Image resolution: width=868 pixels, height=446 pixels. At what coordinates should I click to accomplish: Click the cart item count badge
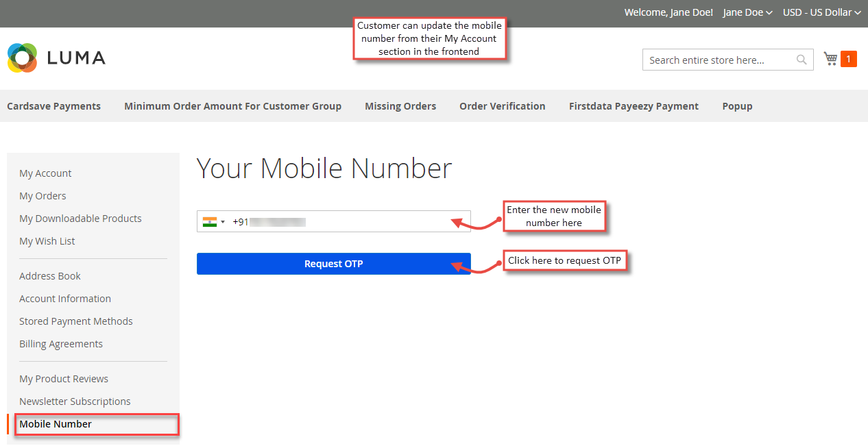click(851, 59)
